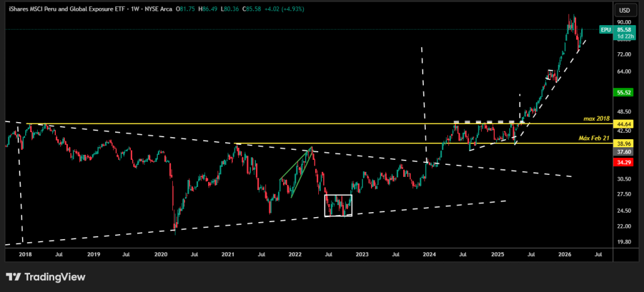Select the 'max 2018' text annotation
Image resolution: width=644 pixels, height=292 pixels.
[596, 119]
